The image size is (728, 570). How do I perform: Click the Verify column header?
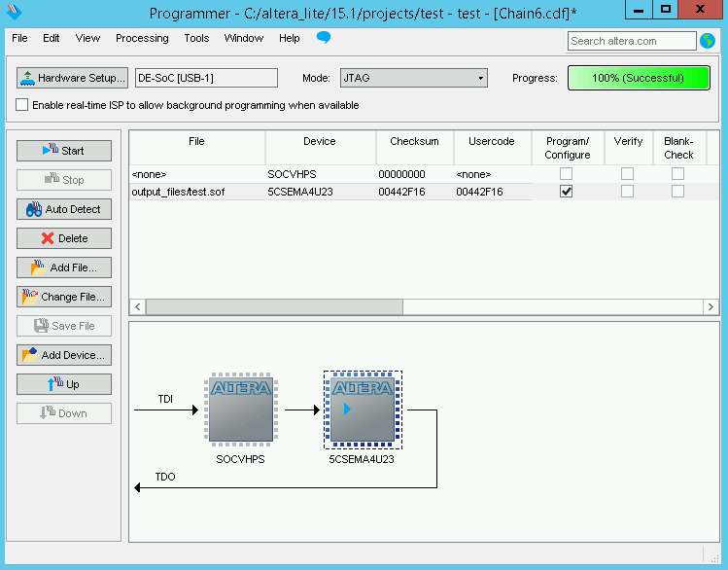tap(628, 148)
